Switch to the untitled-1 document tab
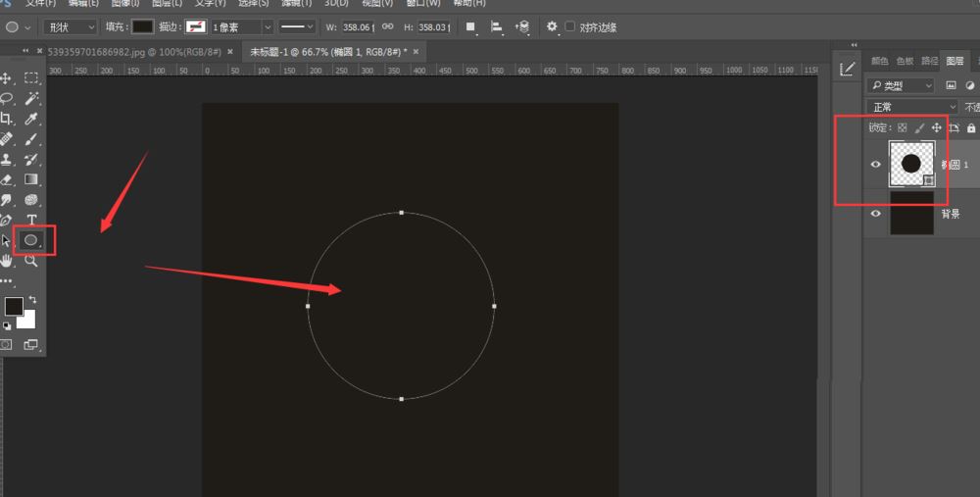Image resolution: width=980 pixels, height=497 pixels. (x=328, y=52)
